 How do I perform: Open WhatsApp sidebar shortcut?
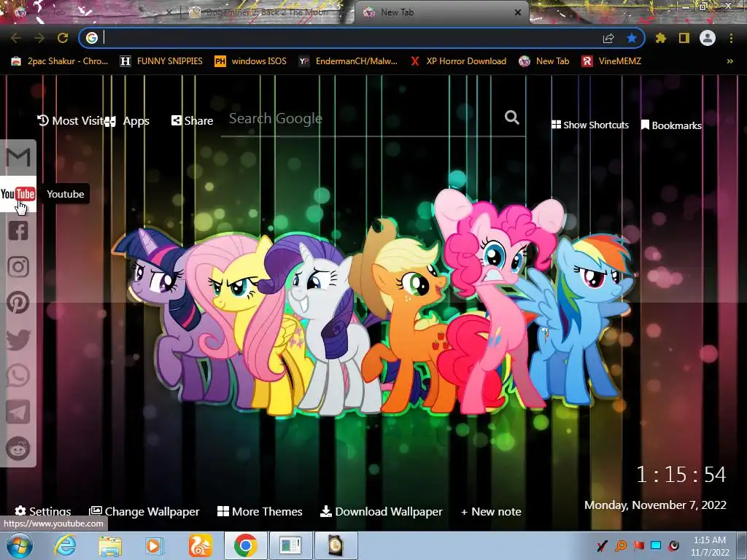point(18,376)
